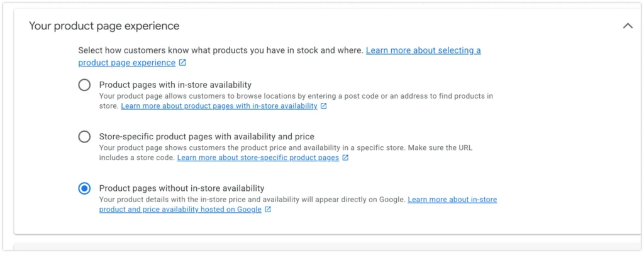Click external-link icon after 'hosted on Google'

269,210
